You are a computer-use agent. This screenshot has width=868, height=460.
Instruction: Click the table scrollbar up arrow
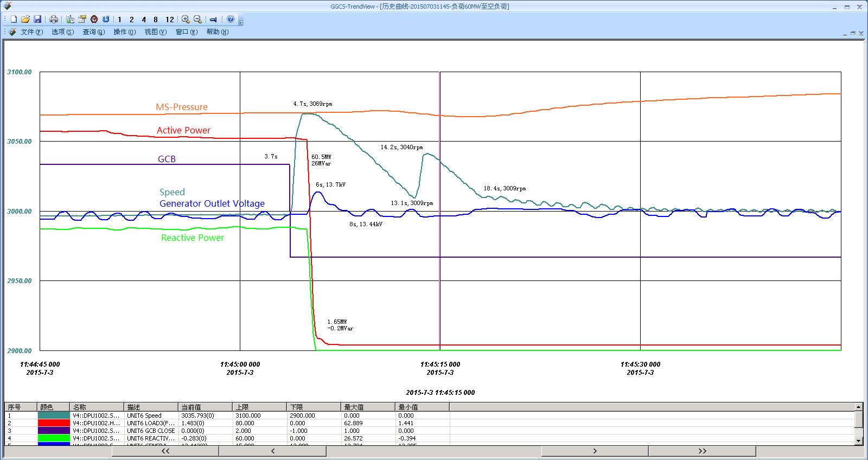point(859,407)
